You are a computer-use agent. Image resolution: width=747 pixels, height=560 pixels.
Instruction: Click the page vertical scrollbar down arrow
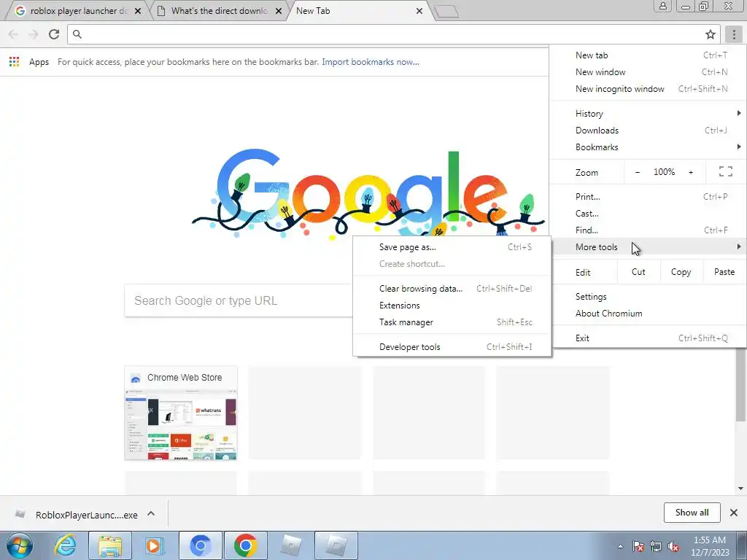[x=740, y=489]
